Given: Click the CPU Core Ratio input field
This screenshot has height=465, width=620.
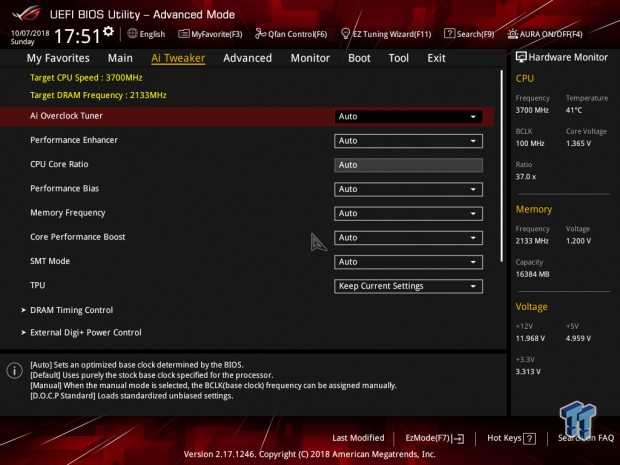Looking at the screenshot, I should coord(408,165).
